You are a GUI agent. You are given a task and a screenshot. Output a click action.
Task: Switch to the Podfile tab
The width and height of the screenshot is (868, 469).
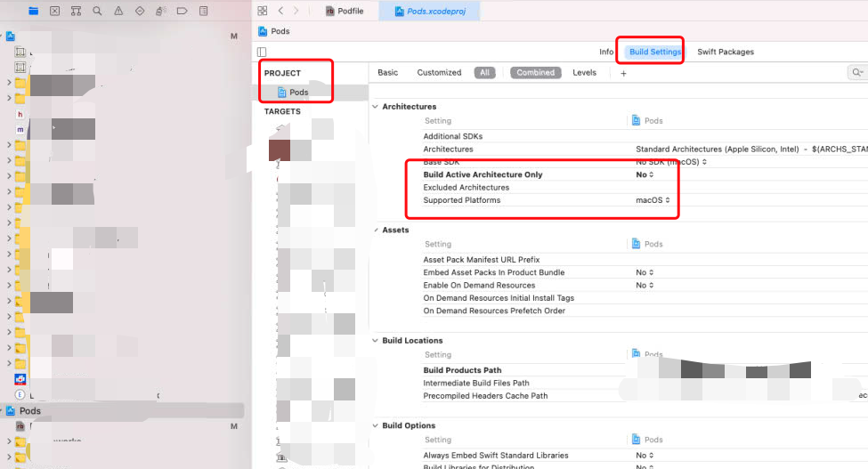pyautogui.click(x=345, y=11)
